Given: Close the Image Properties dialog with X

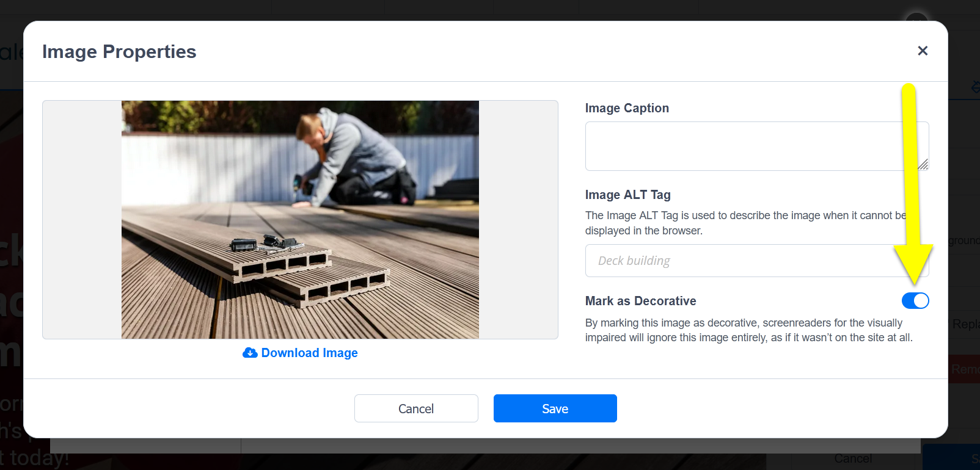Looking at the screenshot, I should point(923,51).
